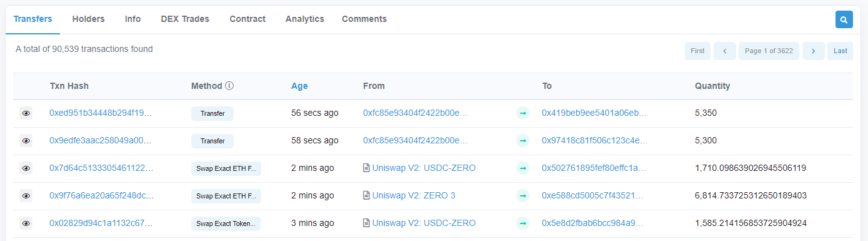Click the contract document icon beside Uniswap V2: ZERO 3
The height and width of the screenshot is (241, 868).
(x=366, y=196)
